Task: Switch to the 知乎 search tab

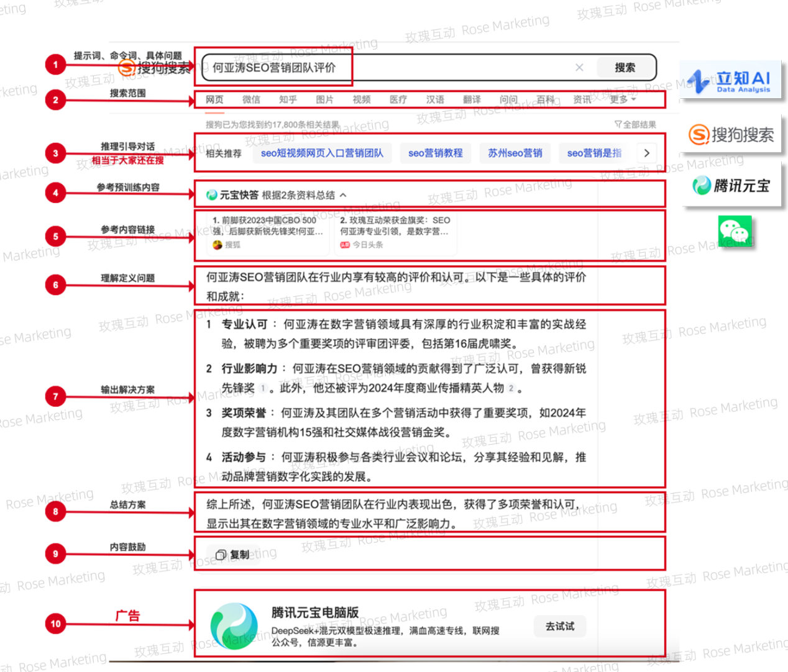Action: click(x=288, y=99)
